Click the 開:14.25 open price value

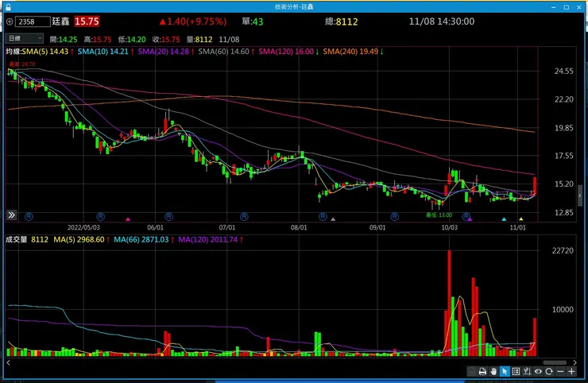tap(64, 40)
